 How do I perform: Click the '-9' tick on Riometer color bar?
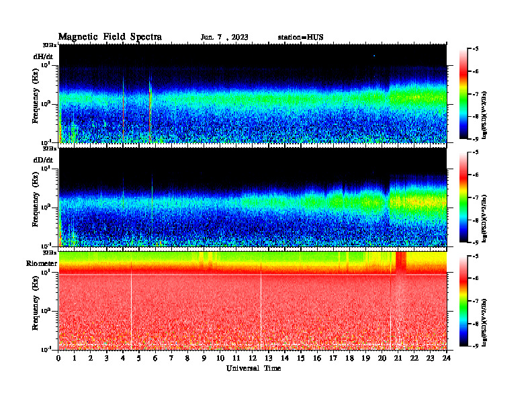point(476,346)
